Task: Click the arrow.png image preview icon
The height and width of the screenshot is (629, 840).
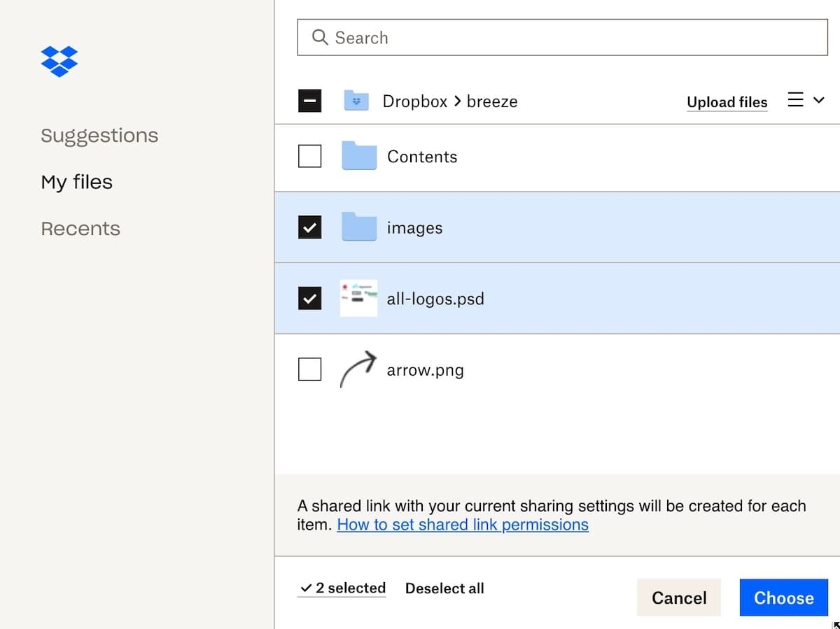Action: pos(358,369)
